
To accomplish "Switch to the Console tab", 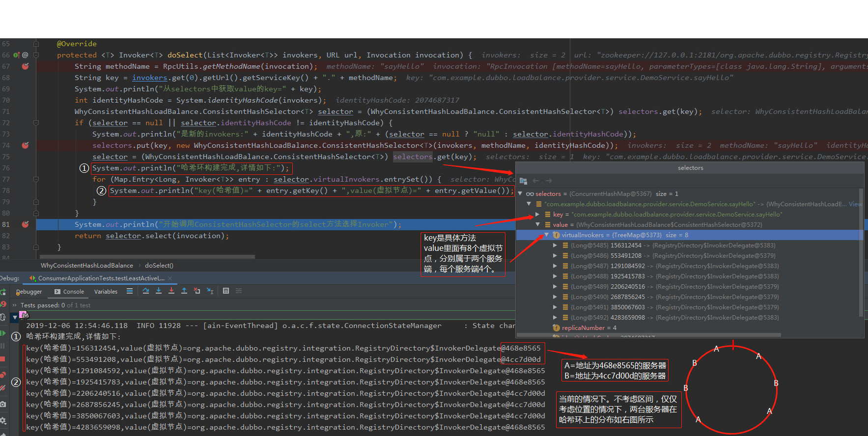I will 69,292.
